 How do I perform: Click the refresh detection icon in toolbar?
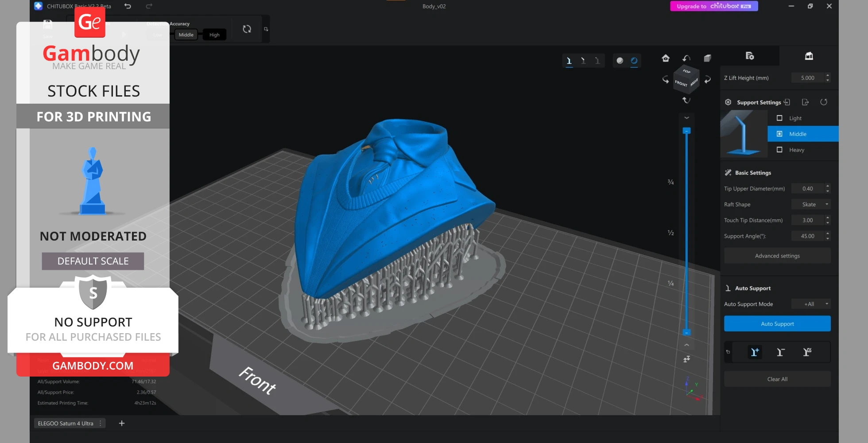click(x=247, y=29)
